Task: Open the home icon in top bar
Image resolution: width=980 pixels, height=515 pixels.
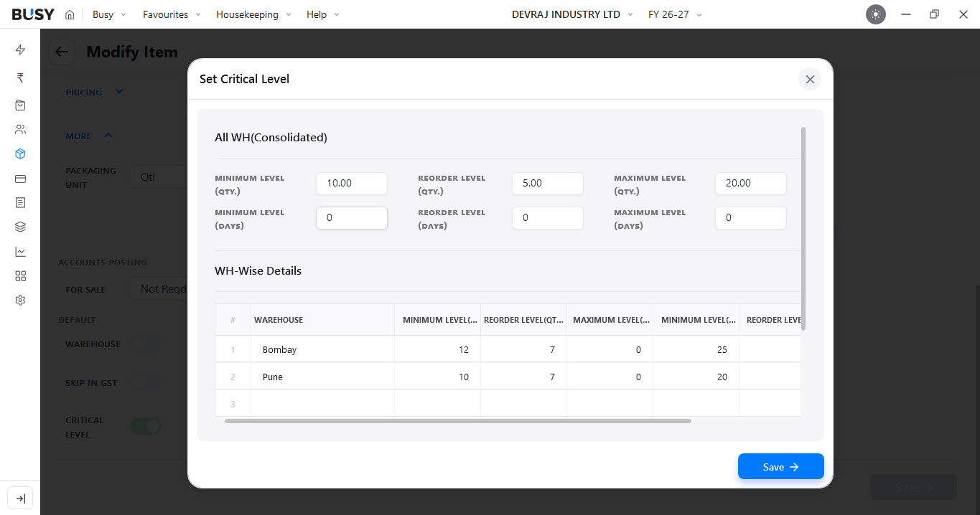Action: coord(70,14)
